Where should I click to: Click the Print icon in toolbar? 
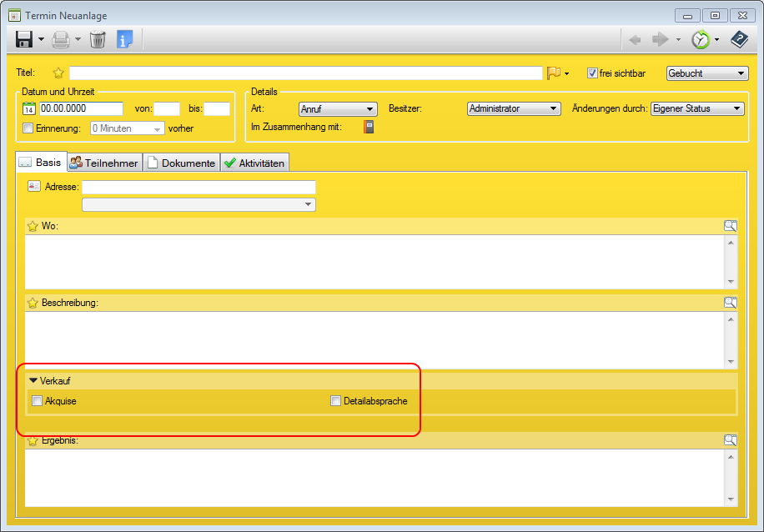coord(61,39)
